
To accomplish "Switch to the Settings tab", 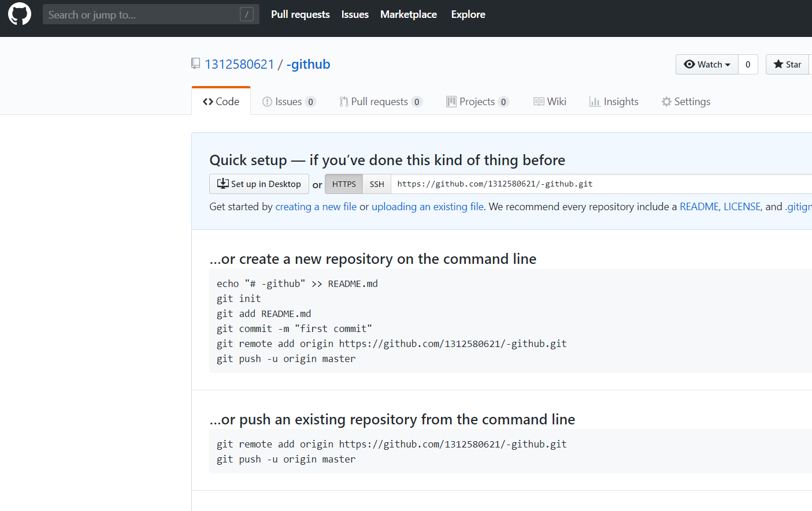I will (686, 102).
